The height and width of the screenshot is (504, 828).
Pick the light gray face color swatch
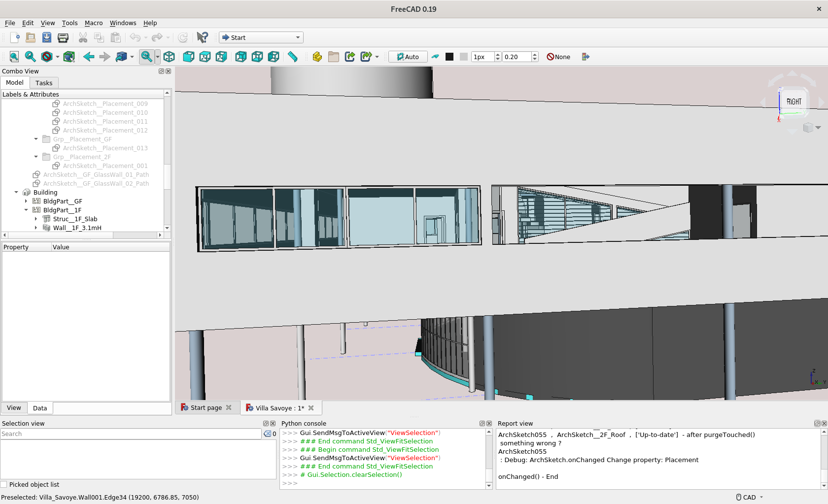pos(464,57)
